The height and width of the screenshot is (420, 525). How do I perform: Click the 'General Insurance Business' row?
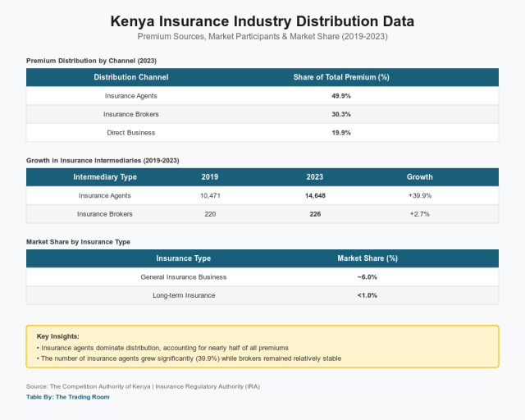184,277
